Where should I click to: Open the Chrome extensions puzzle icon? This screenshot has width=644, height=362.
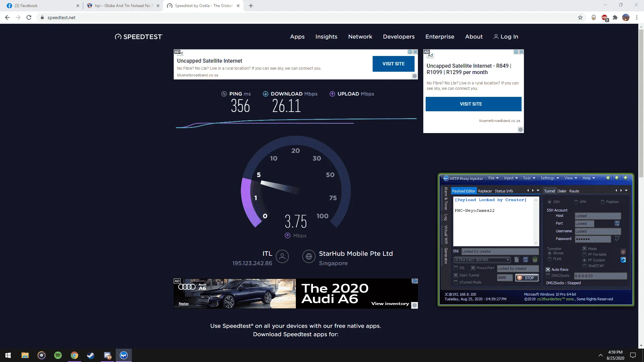pos(615,17)
